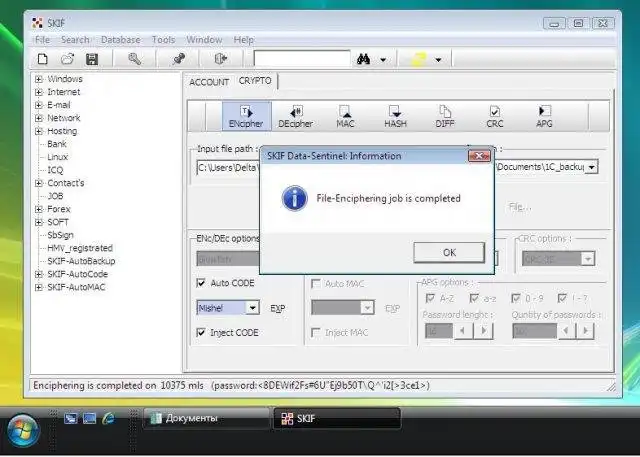Viewport: 640px width, 457px height.
Task: Expand the Internet tree node
Action: tap(39, 92)
